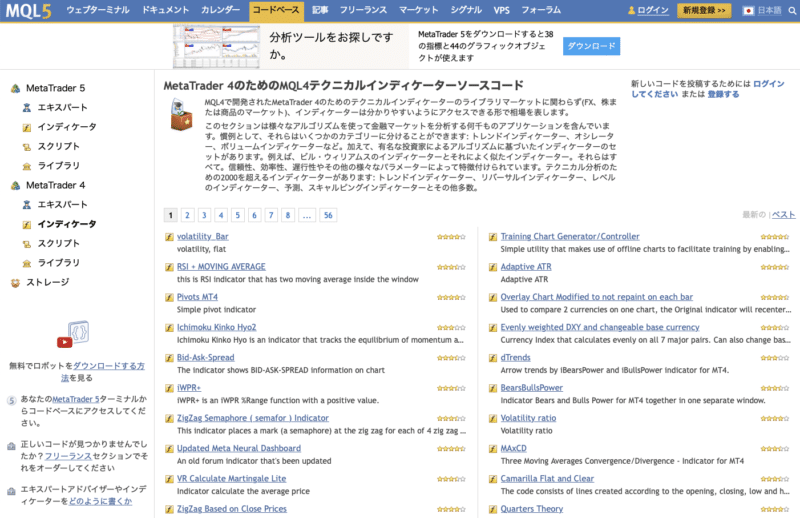Image resolution: width=800 pixels, height=518 pixels.
Task: Click the 登録する link
Action: pyautogui.click(x=723, y=94)
